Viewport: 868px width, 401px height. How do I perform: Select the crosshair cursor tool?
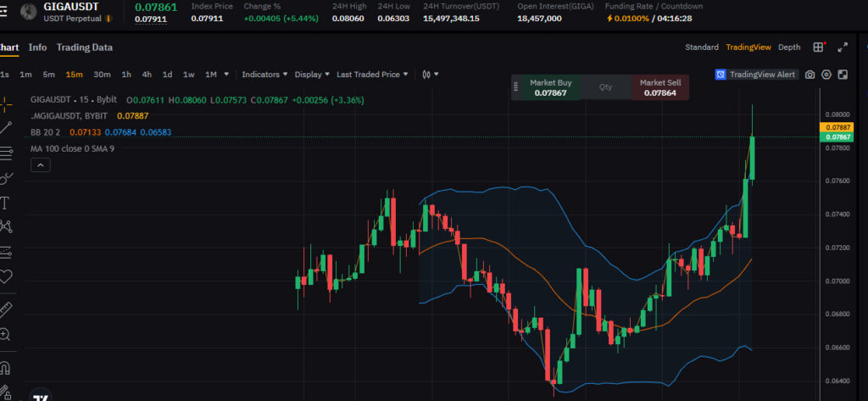pos(5,103)
